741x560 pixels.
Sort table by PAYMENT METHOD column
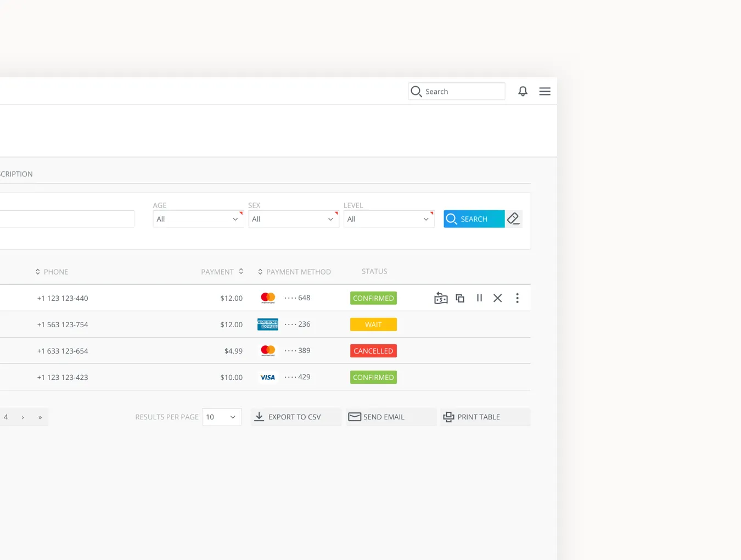click(294, 272)
